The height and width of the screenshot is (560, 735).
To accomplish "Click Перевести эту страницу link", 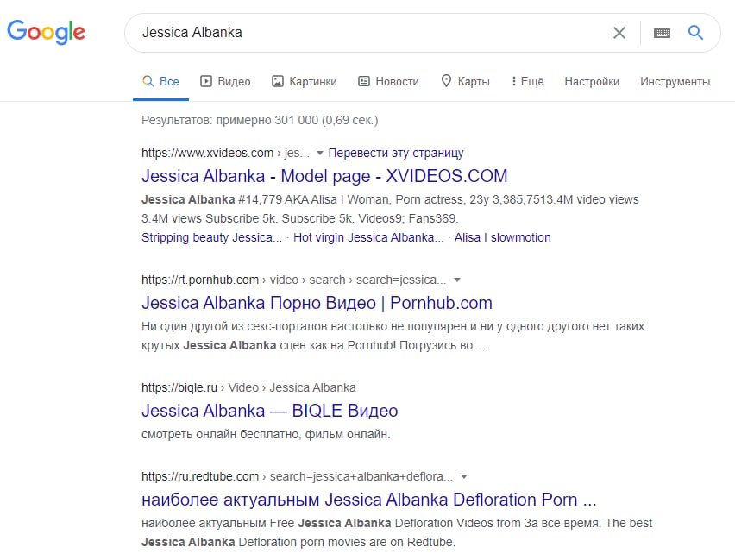I will click(x=396, y=153).
